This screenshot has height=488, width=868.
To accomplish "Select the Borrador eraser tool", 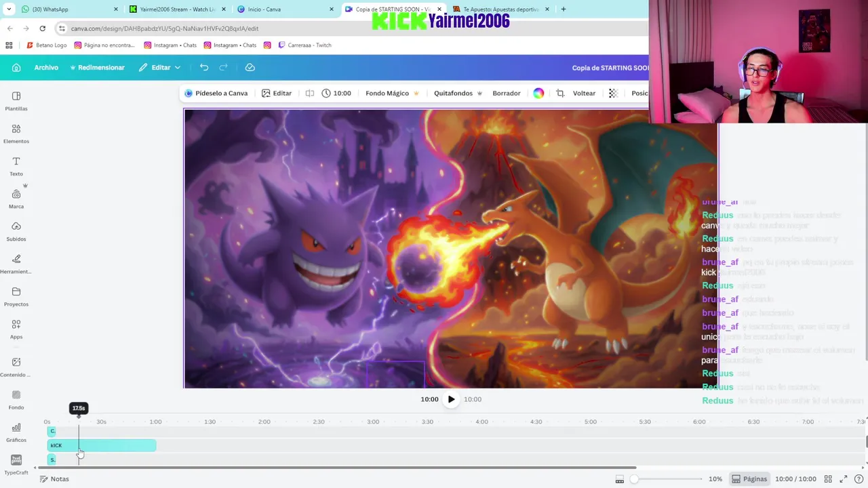I will tap(507, 94).
